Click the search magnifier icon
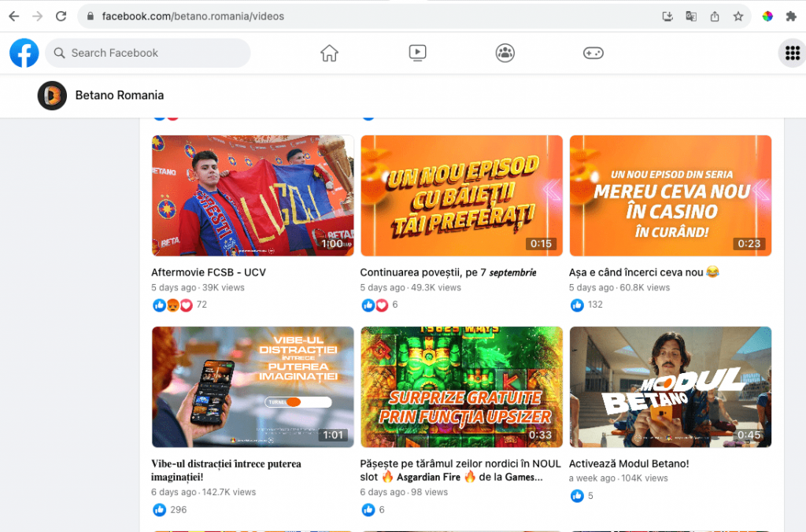 click(x=60, y=53)
